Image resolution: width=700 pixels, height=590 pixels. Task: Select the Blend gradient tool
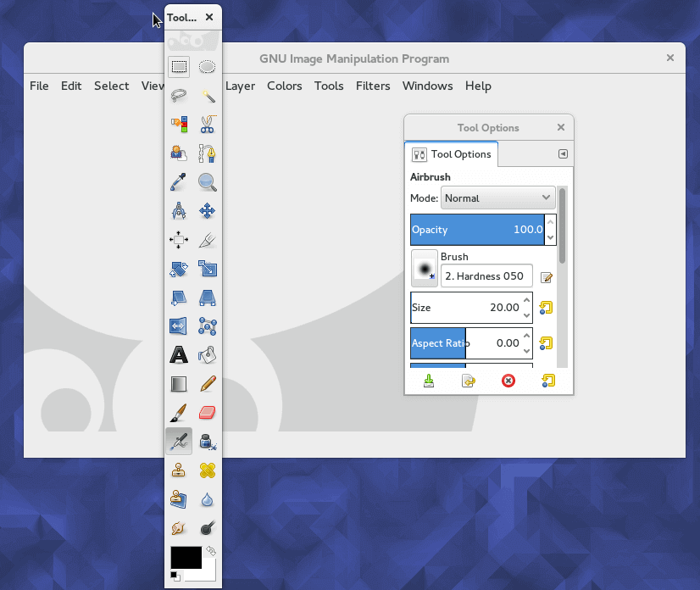pyautogui.click(x=179, y=384)
